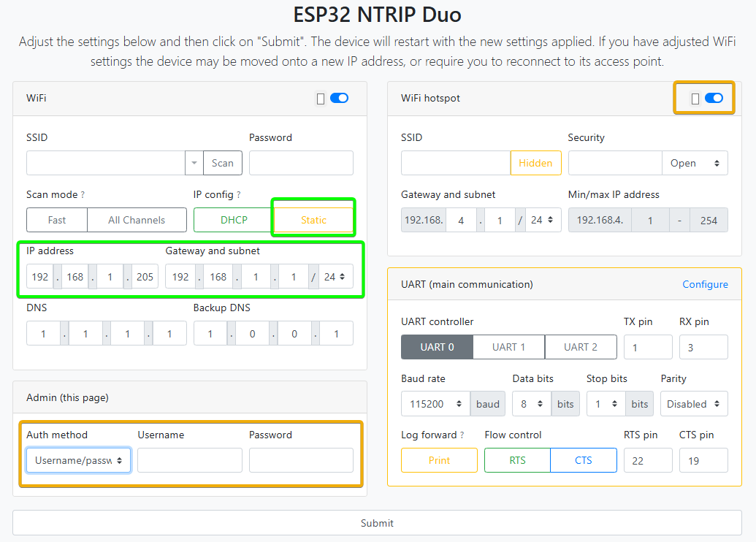756x542 pixels.
Task: Click hotspot gateway third octet 4
Action: click(461, 221)
